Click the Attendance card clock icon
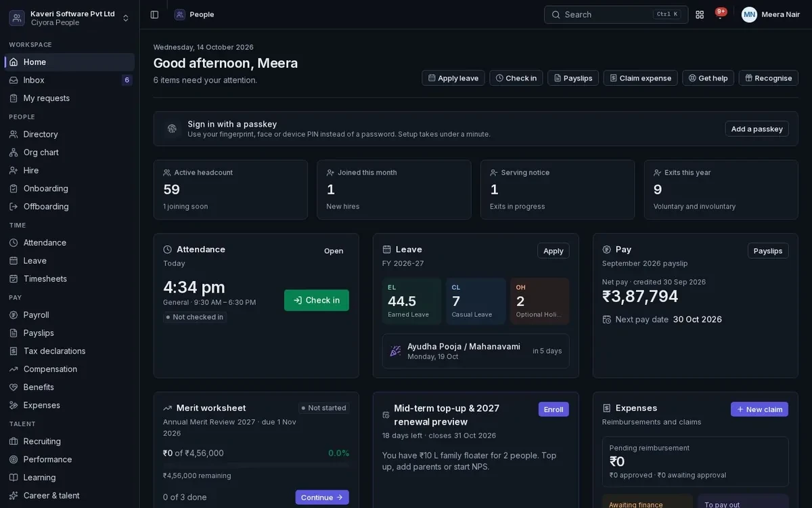 coord(168,249)
